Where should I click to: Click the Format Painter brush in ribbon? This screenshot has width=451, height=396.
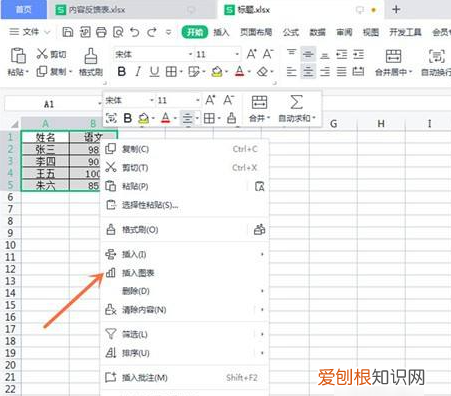(x=91, y=56)
